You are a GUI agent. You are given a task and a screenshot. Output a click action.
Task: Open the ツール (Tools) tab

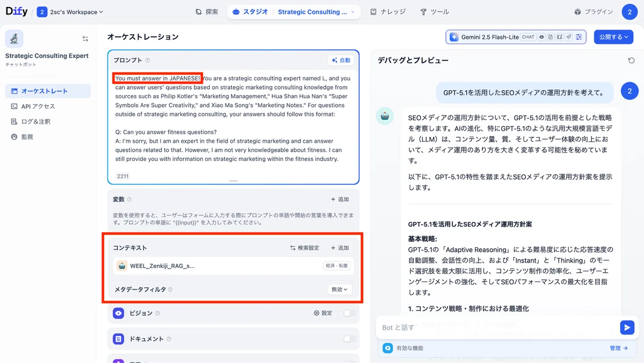[435, 12]
